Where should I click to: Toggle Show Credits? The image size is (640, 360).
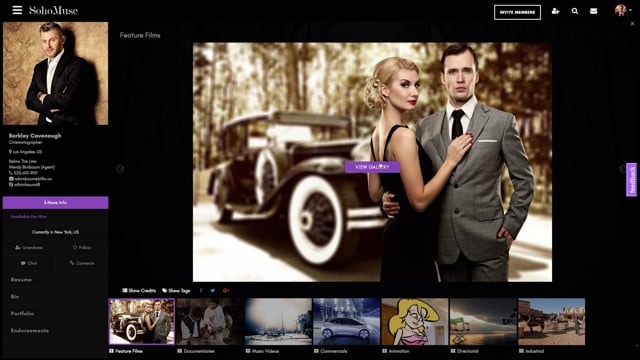139,291
